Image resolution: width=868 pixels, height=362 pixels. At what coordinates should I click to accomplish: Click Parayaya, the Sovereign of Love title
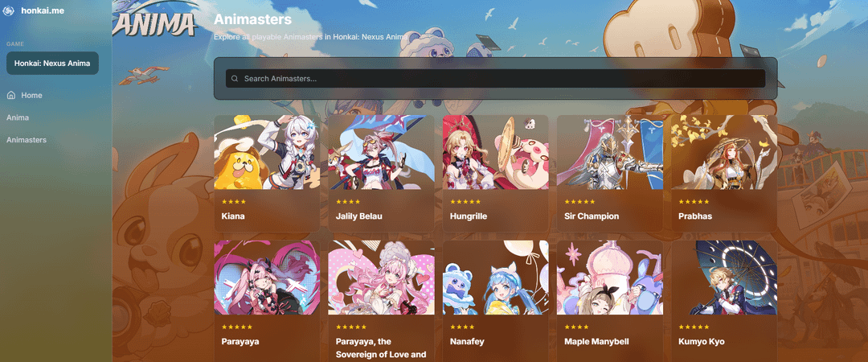[x=381, y=348]
